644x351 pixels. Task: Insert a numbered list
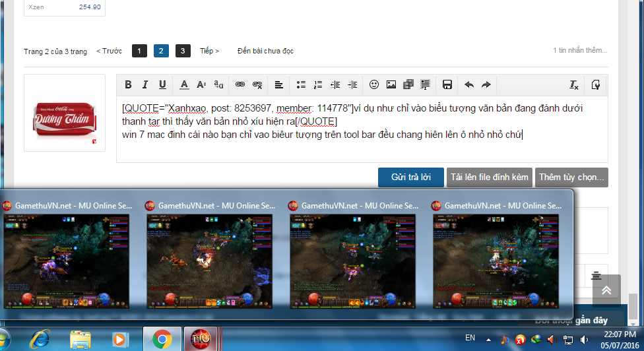click(318, 84)
